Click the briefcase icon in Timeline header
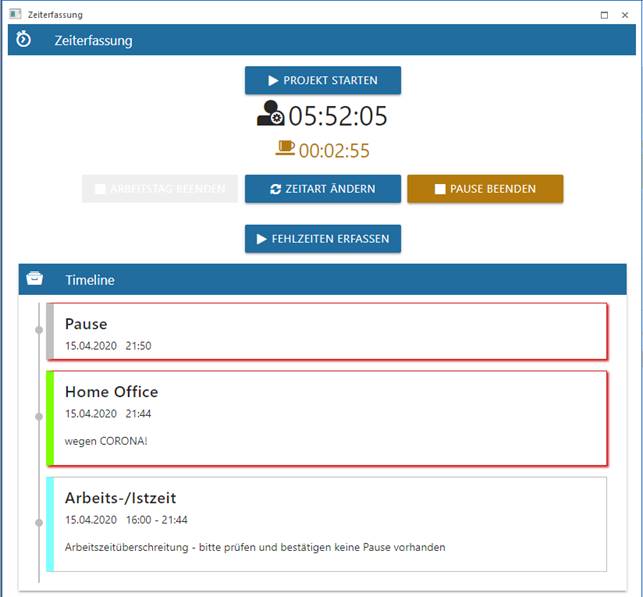 coord(35,279)
